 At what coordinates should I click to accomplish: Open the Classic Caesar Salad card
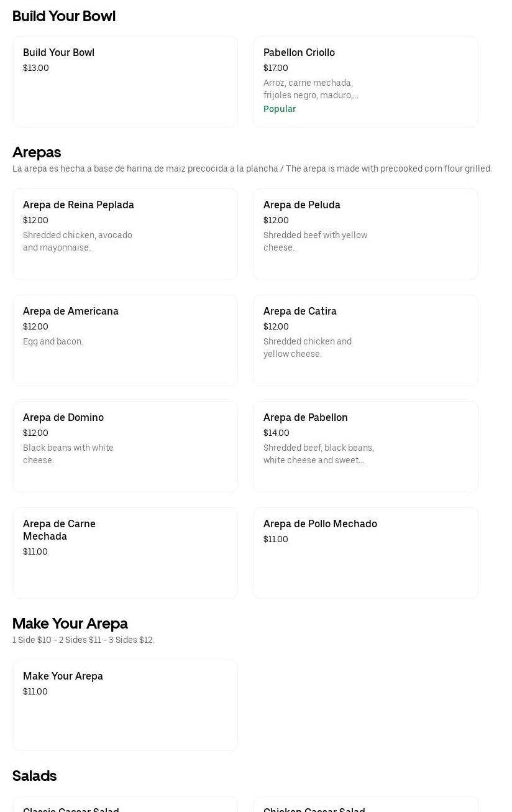tap(125, 806)
